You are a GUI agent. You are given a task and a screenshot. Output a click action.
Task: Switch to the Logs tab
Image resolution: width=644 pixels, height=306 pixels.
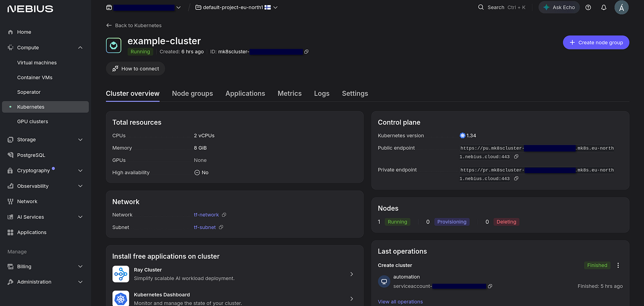[322, 93]
